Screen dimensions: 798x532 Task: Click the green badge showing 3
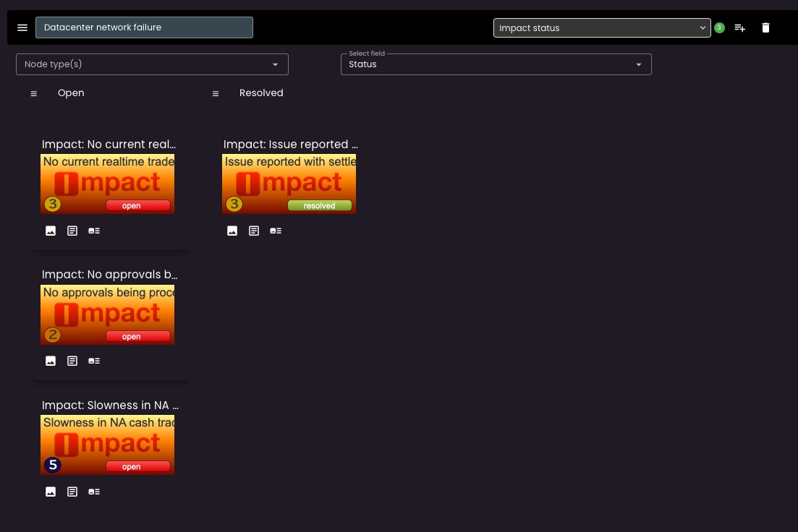pyautogui.click(x=719, y=27)
